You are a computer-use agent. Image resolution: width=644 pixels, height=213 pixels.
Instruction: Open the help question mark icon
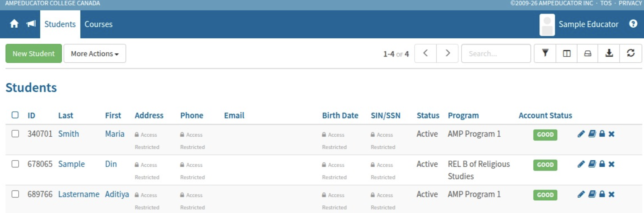pos(633,24)
